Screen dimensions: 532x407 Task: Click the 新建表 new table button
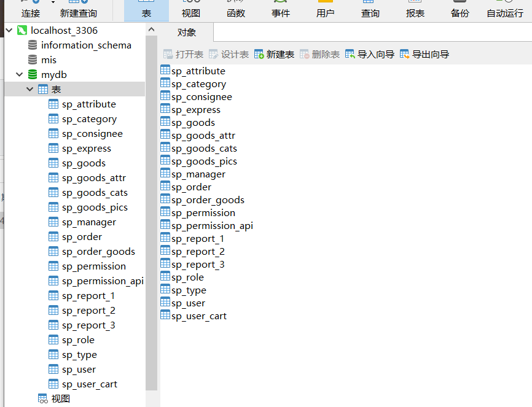pyautogui.click(x=274, y=54)
